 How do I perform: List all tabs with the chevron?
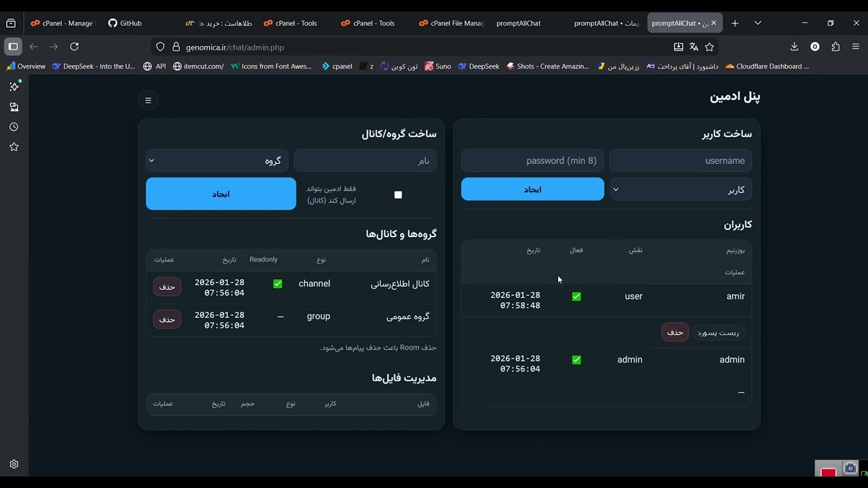coord(757,23)
